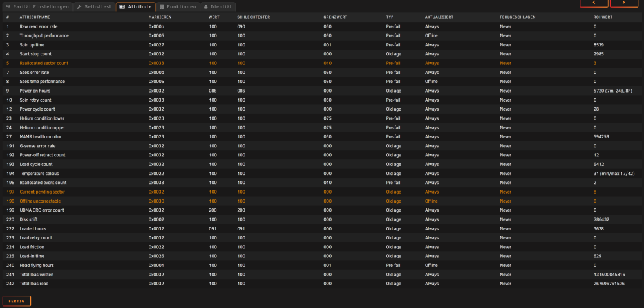Click the SCHLECHTESTER column header
Screen dimensions: 644x308
pos(253,17)
